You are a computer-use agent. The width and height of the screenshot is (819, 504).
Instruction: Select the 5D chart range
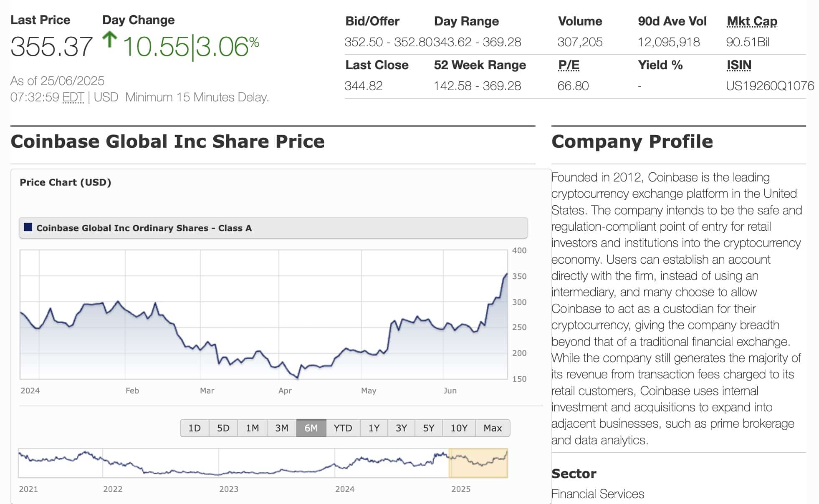pyautogui.click(x=223, y=428)
